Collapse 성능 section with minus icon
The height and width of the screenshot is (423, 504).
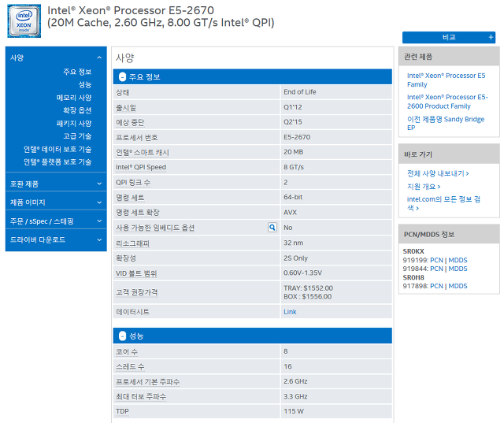pyautogui.click(x=122, y=336)
